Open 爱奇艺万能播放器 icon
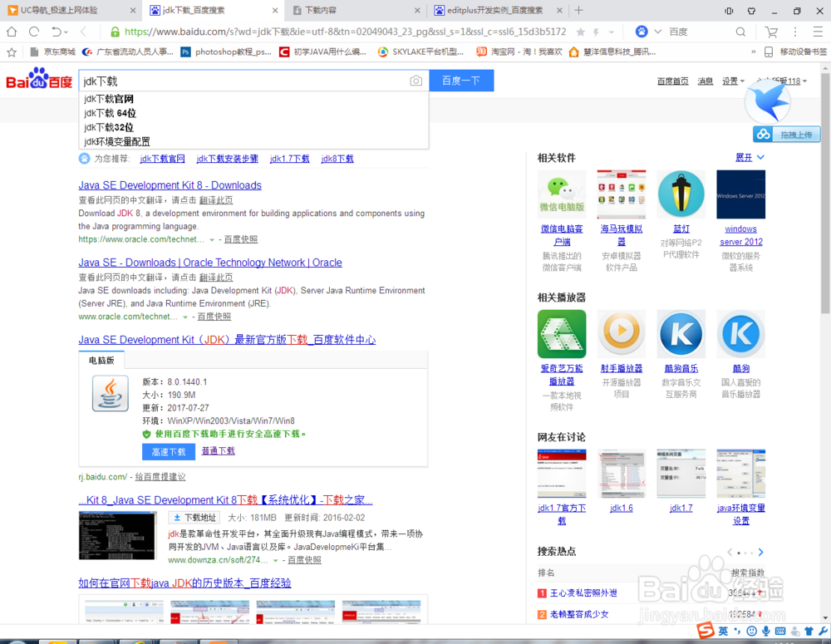 click(562, 334)
